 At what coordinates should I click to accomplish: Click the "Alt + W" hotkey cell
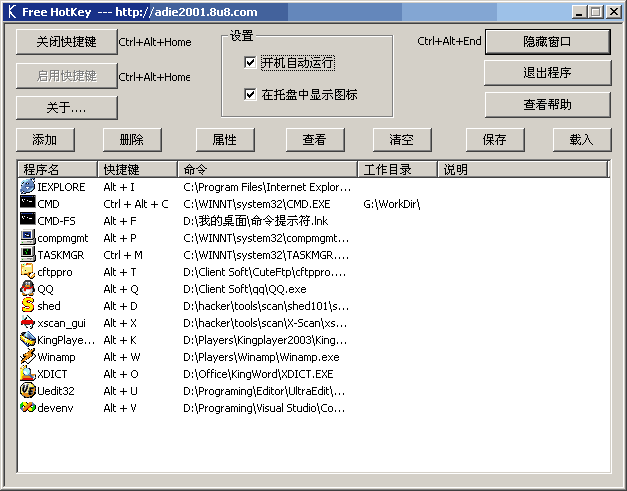coord(122,357)
